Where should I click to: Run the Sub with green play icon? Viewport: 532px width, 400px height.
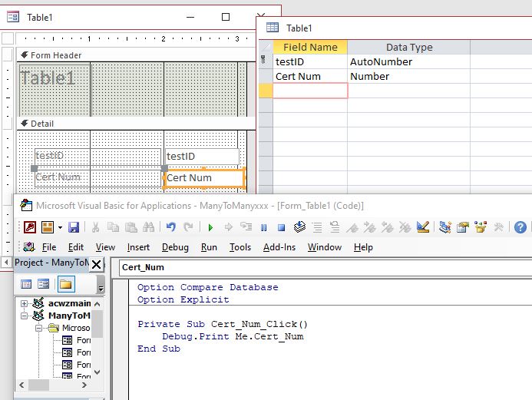tap(210, 227)
